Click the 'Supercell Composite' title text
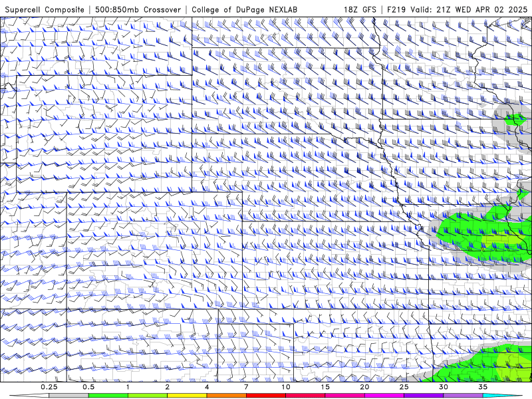 45,10
